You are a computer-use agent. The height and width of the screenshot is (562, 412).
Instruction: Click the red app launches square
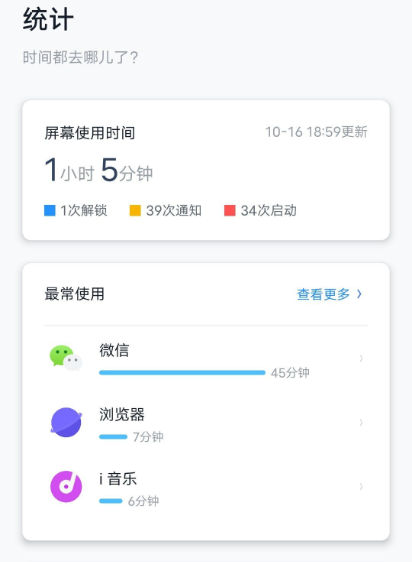tap(230, 210)
